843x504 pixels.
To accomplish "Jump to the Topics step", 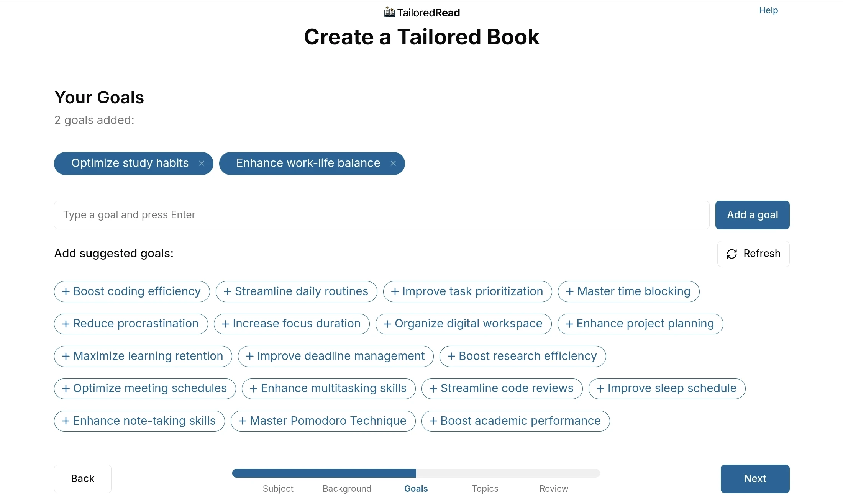I will click(485, 489).
